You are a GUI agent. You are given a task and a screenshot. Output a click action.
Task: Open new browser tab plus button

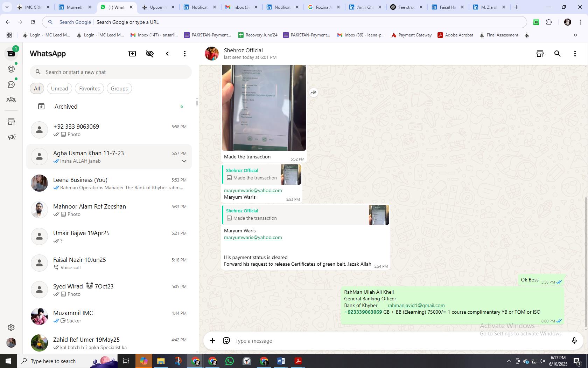point(516,7)
